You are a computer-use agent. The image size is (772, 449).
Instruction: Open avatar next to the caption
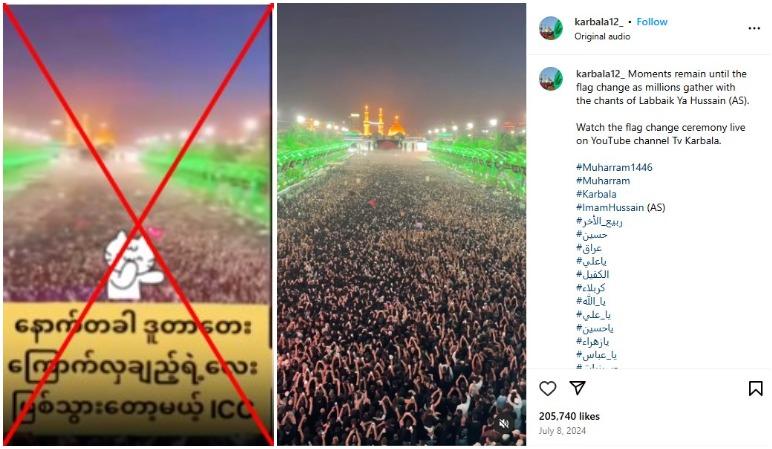pyautogui.click(x=551, y=79)
